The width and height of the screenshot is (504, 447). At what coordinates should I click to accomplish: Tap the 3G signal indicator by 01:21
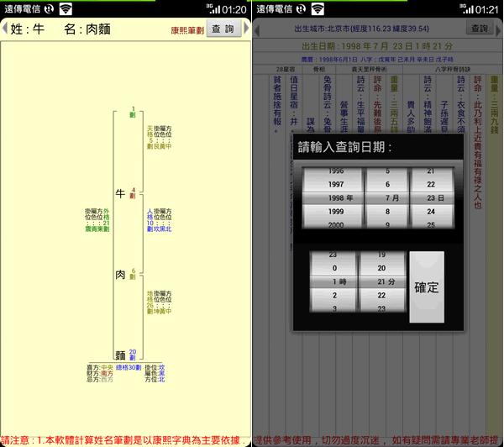[x=466, y=9]
